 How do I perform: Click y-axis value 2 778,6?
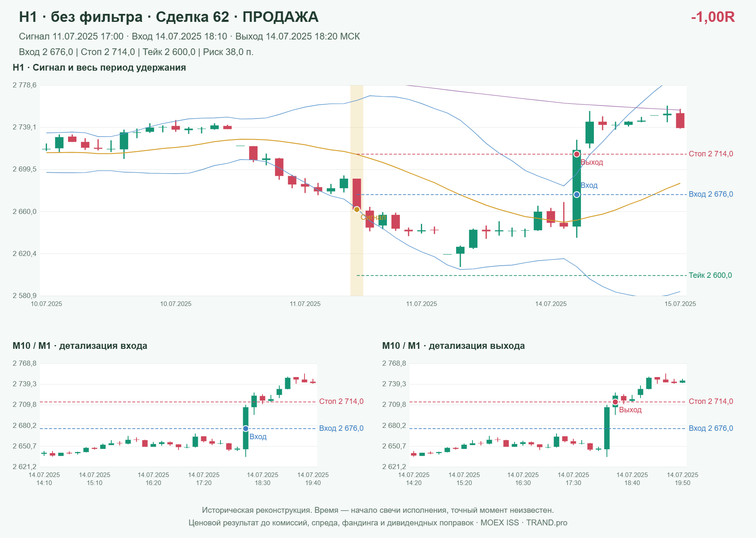pos(24,85)
